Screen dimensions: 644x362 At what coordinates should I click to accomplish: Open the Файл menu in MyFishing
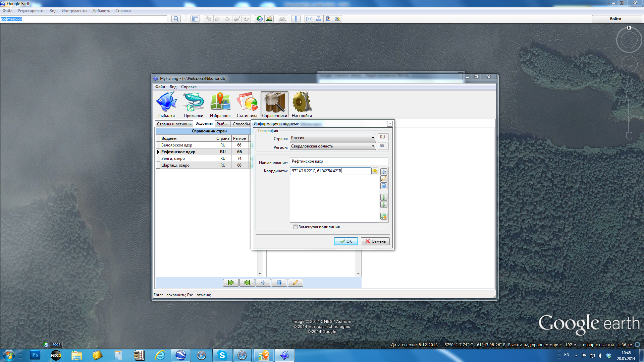click(160, 87)
